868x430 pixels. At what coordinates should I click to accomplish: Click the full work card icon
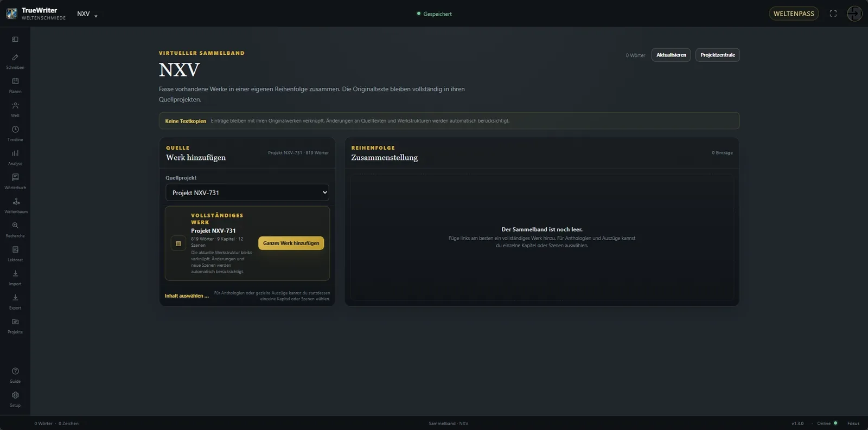pos(178,243)
